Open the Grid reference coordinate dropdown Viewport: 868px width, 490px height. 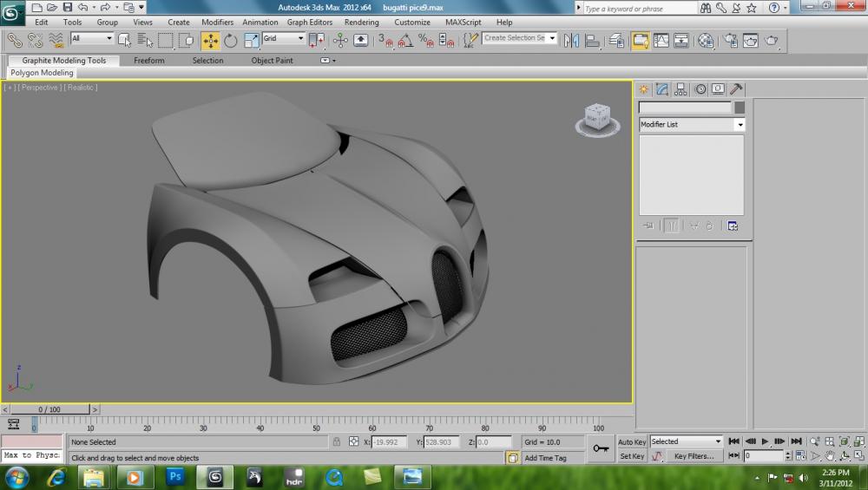[284, 38]
